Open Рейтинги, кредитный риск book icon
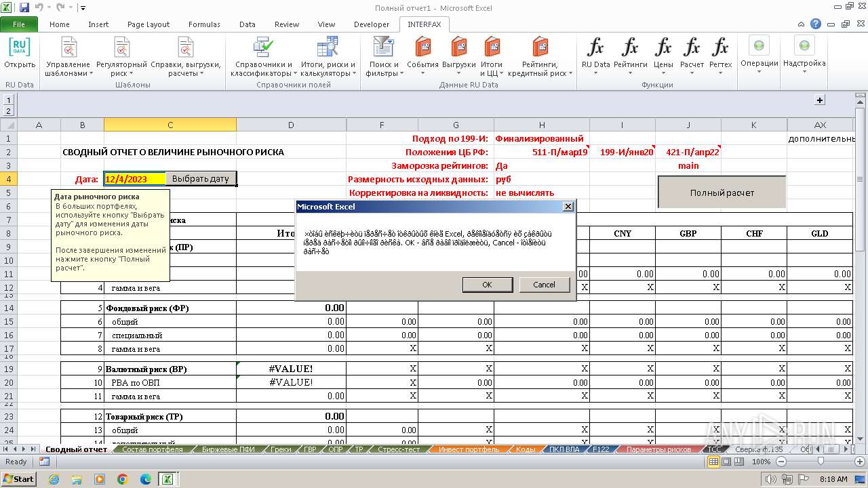The height and width of the screenshot is (488, 868). 540,47
